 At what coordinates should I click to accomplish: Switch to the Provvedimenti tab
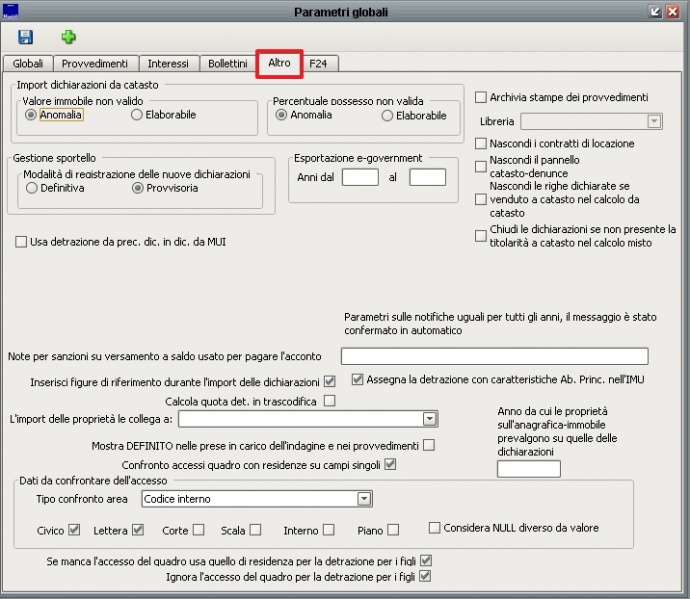point(96,64)
